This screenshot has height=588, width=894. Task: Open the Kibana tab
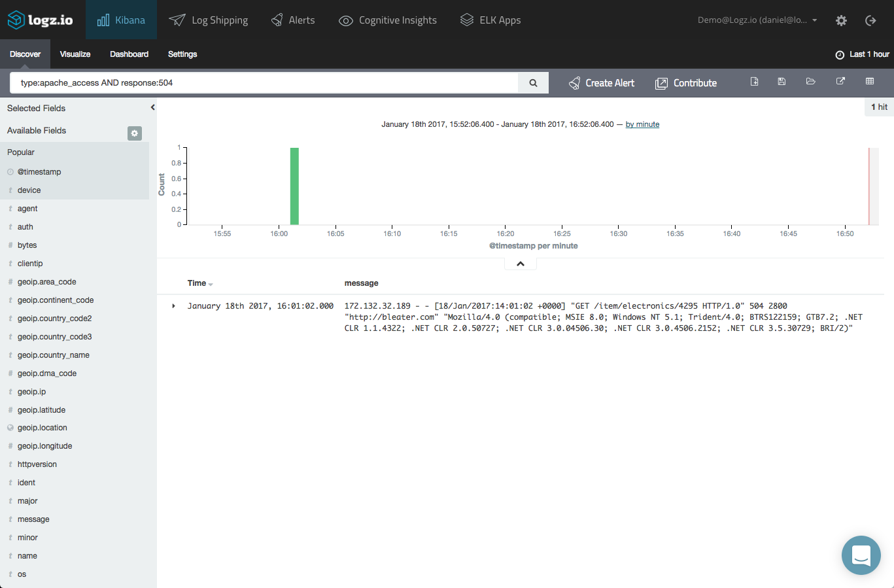[121, 20]
